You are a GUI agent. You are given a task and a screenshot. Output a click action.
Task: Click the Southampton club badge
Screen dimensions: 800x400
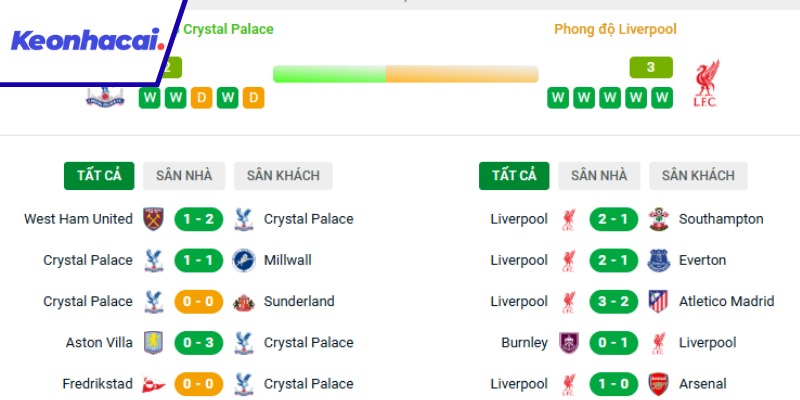pos(658,219)
